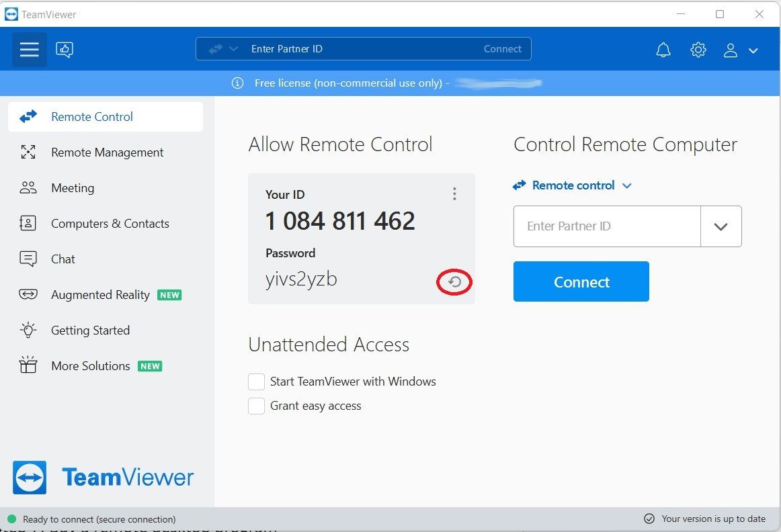The height and width of the screenshot is (532, 781).
Task: Click the user account icon
Action: tap(731, 50)
